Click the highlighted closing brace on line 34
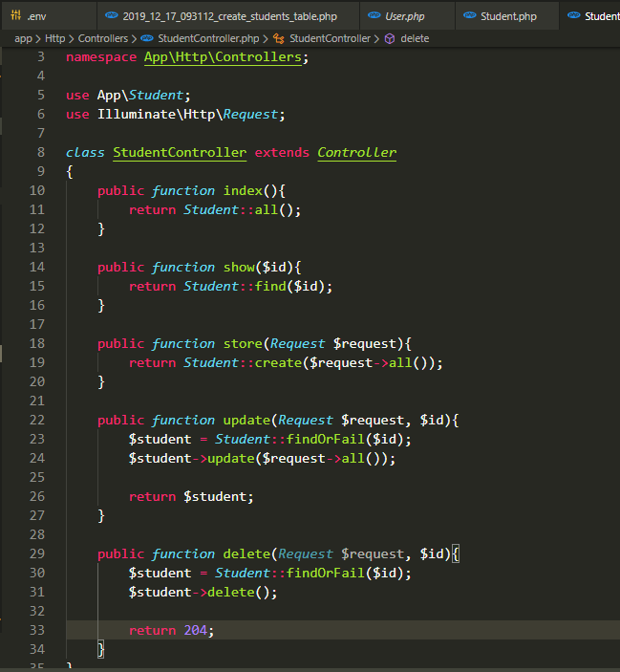 (101, 650)
